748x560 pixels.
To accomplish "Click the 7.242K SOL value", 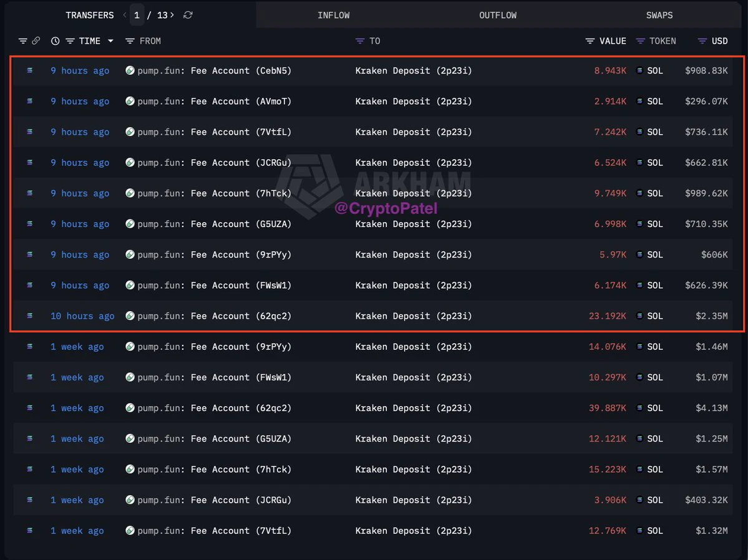I will 610,132.
